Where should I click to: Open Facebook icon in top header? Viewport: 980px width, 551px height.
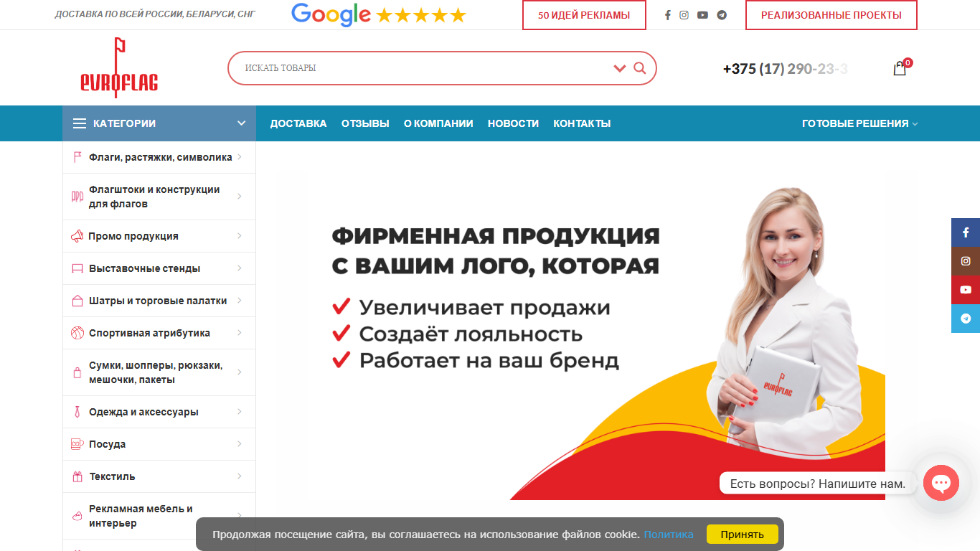tap(668, 15)
